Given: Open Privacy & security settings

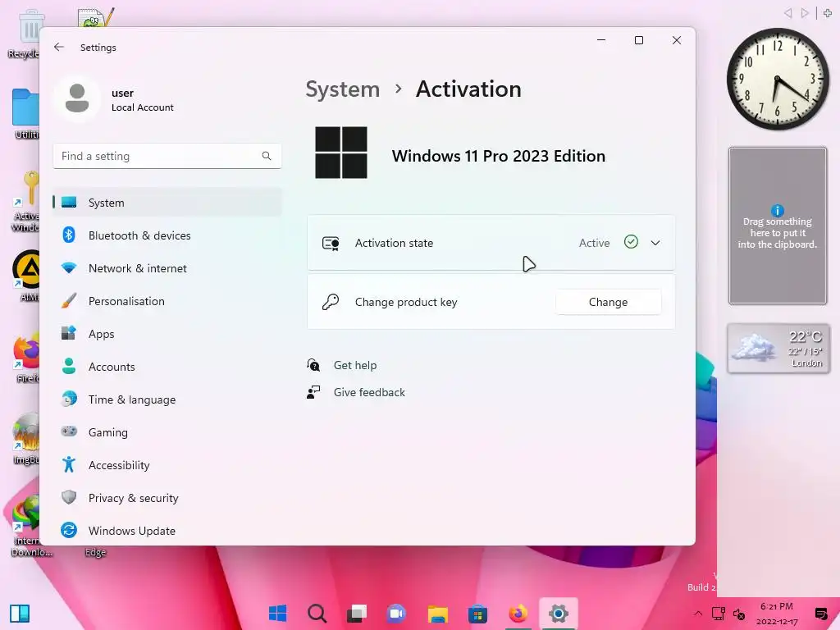Looking at the screenshot, I should [167, 498].
